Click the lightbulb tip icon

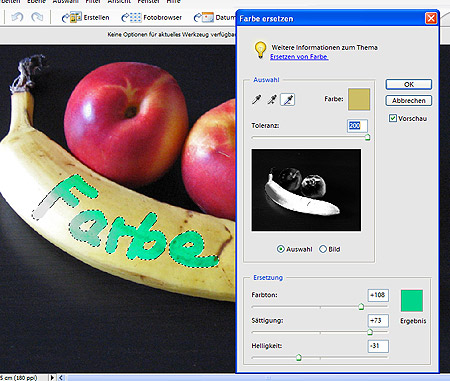pos(260,50)
